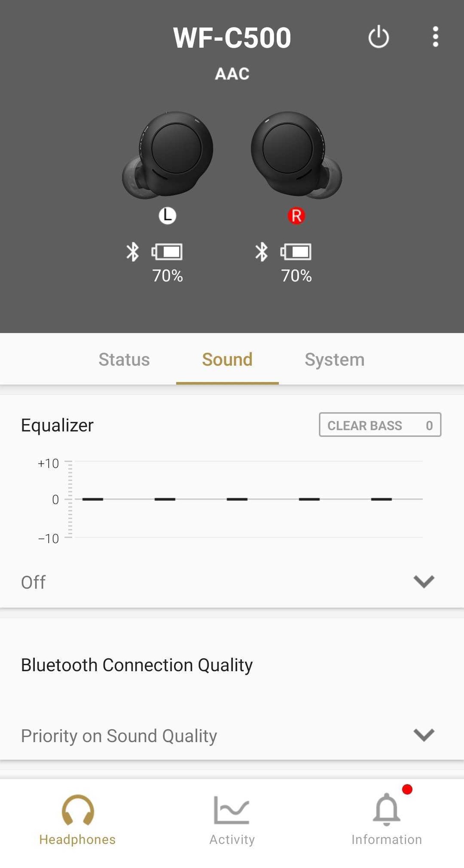Image resolution: width=464 pixels, height=868 pixels.
Task: Tap the right earbud Bluetooth icon
Action: pyautogui.click(x=262, y=252)
